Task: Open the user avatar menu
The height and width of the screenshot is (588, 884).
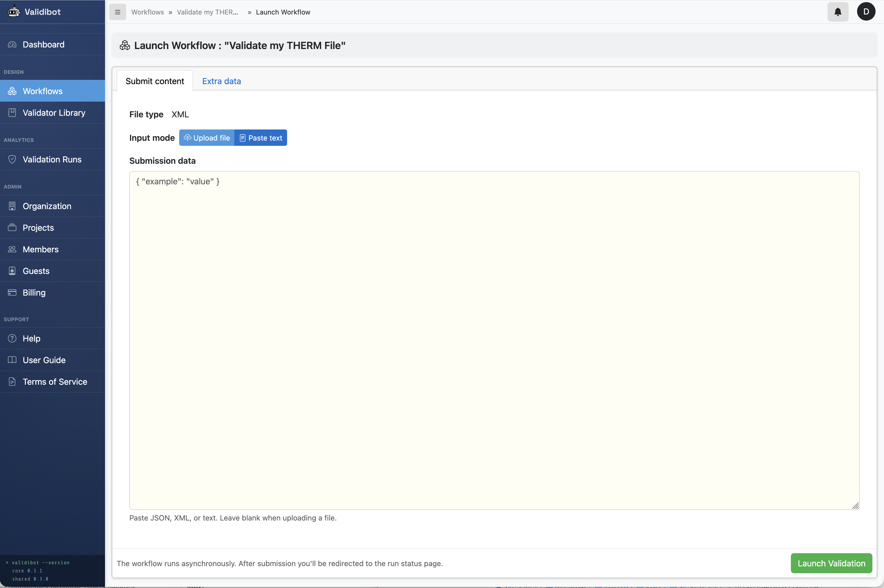Action: [x=866, y=12]
